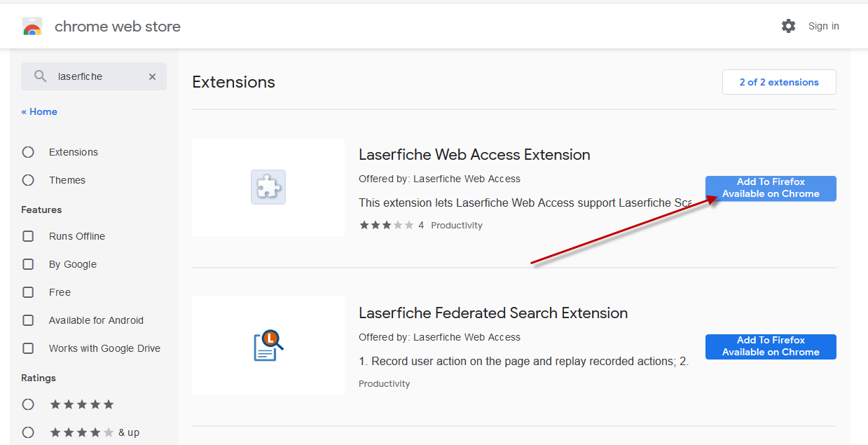The image size is (868, 445).
Task: Select the four stars & up rating
Action: coord(28,432)
